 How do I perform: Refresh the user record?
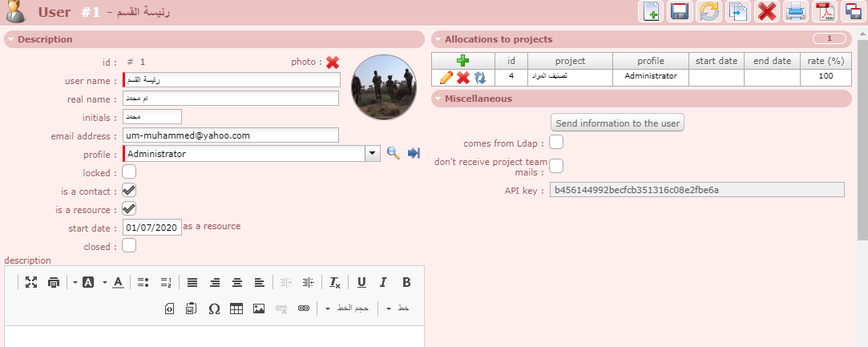(x=709, y=12)
